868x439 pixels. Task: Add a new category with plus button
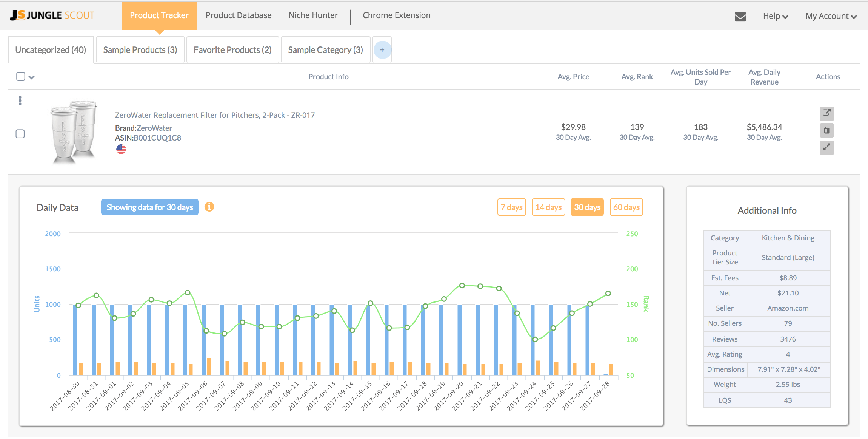click(x=382, y=50)
